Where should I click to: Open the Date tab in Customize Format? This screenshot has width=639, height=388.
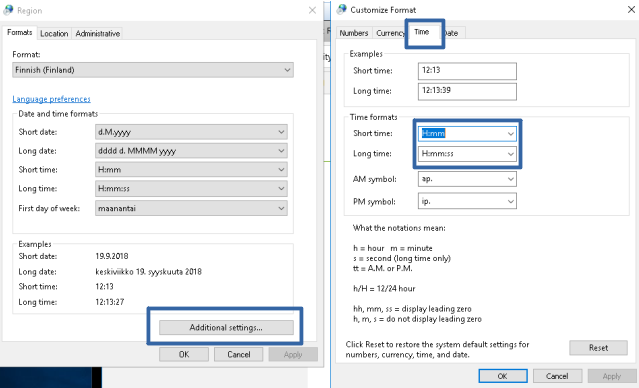pos(452,33)
